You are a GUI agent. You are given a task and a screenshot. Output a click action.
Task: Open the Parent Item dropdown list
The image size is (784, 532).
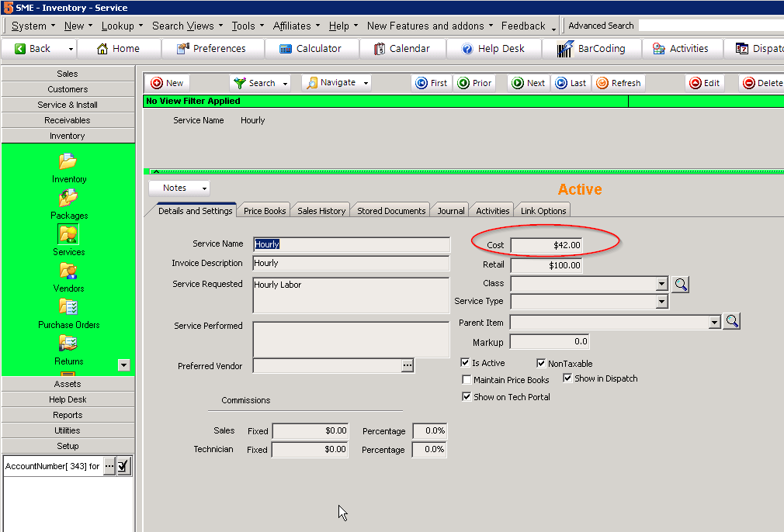(714, 323)
